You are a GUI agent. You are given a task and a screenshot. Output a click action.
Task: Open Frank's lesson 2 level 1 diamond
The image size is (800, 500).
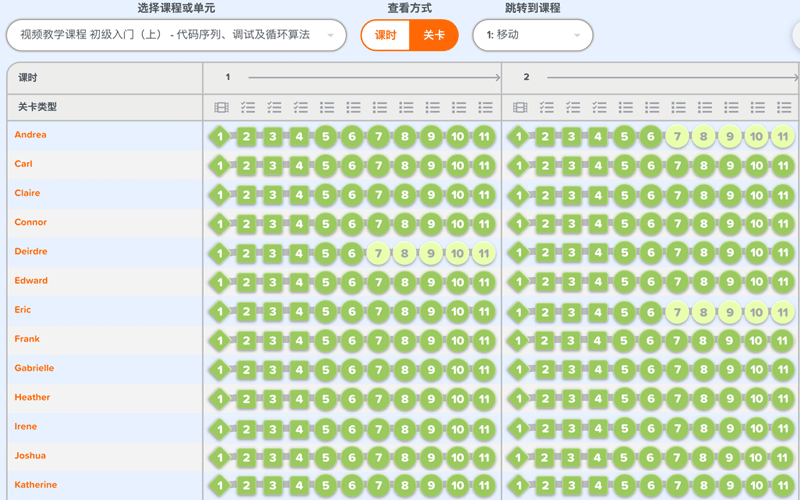[x=519, y=342]
